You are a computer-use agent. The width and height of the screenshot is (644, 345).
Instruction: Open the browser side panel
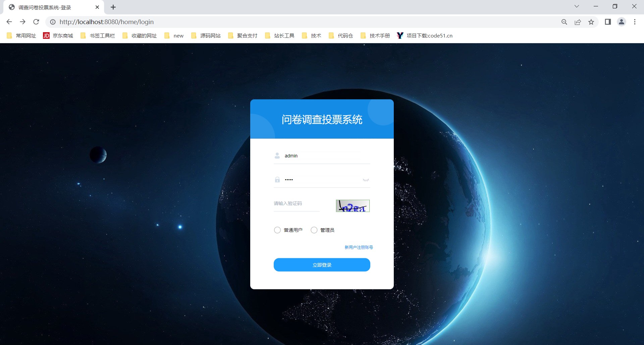608,22
